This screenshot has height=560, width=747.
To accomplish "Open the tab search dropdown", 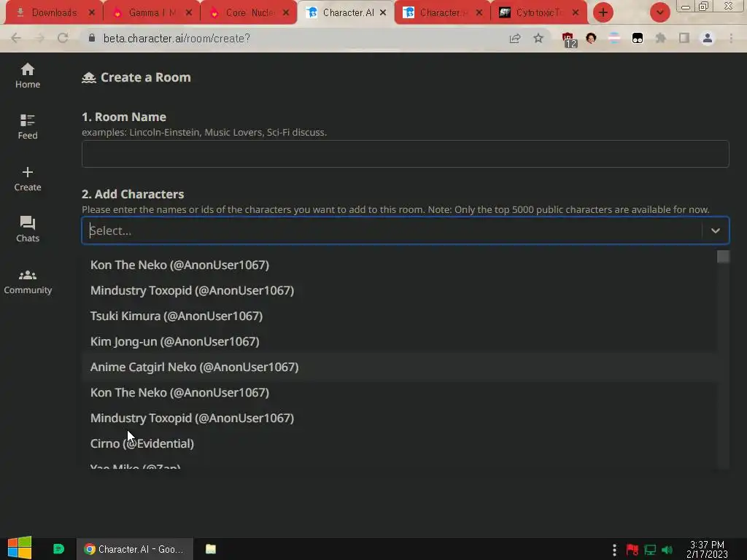I will (659, 12).
